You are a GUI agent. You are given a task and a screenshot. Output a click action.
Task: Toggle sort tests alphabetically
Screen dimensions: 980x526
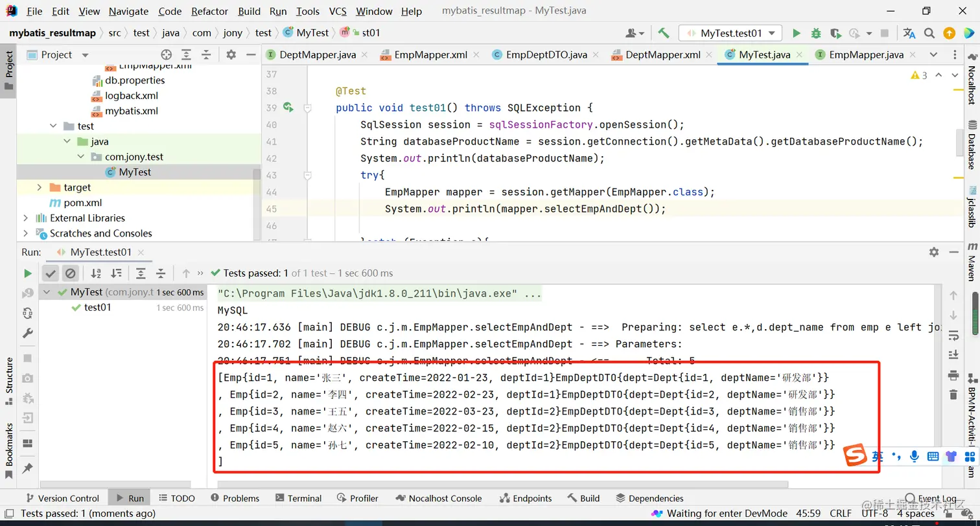tap(96, 273)
